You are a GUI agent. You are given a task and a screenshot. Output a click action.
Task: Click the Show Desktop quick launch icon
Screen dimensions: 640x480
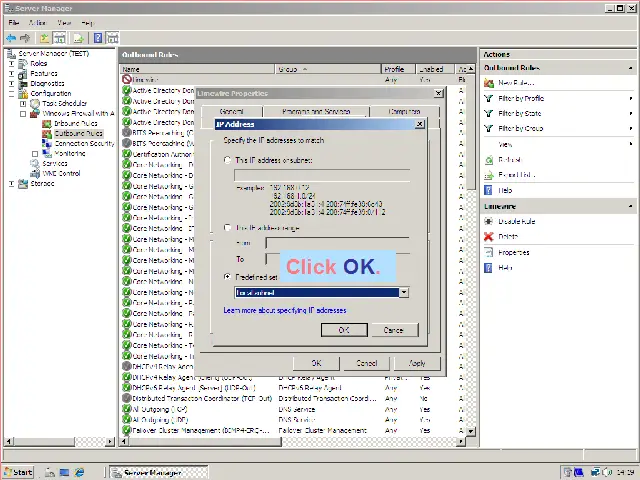coord(64,472)
